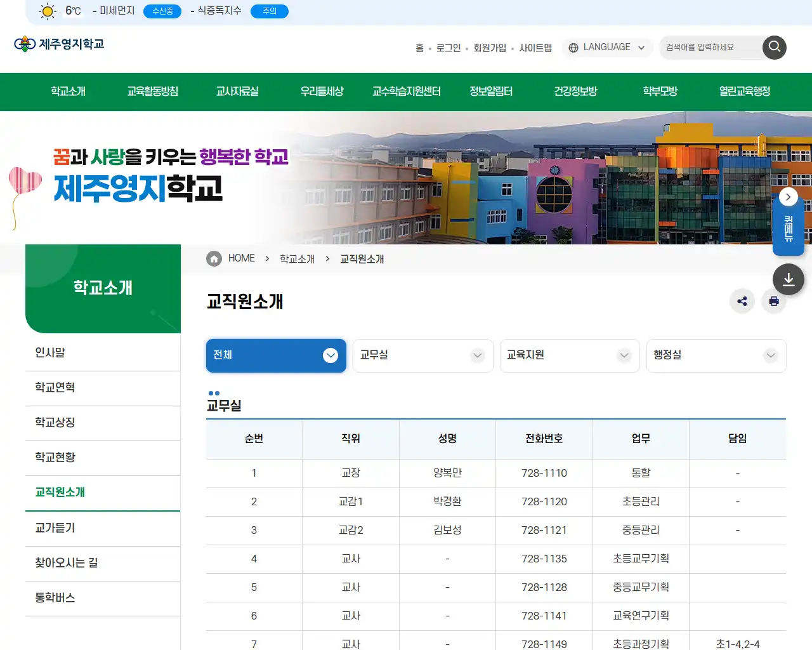Click the print icon for this page
The height and width of the screenshot is (650, 812).
click(774, 301)
